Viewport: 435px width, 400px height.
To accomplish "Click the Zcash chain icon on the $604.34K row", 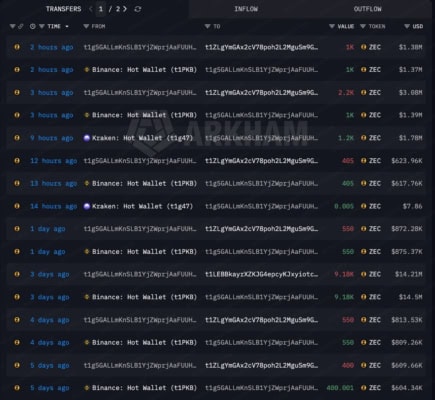I will pos(17,388).
